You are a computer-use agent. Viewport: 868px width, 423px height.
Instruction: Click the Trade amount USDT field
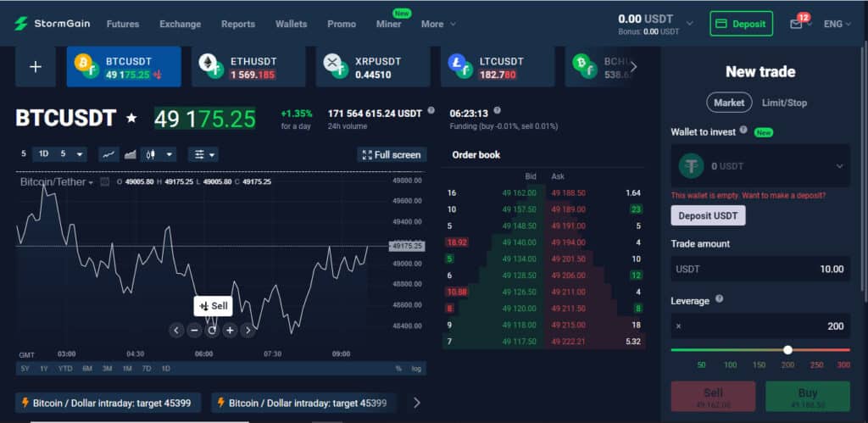(x=760, y=269)
